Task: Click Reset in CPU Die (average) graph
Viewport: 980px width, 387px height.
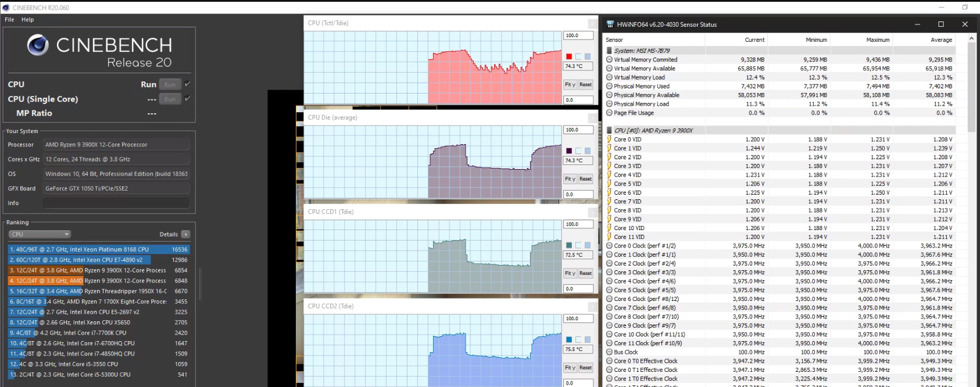Action: coord(586,179)
